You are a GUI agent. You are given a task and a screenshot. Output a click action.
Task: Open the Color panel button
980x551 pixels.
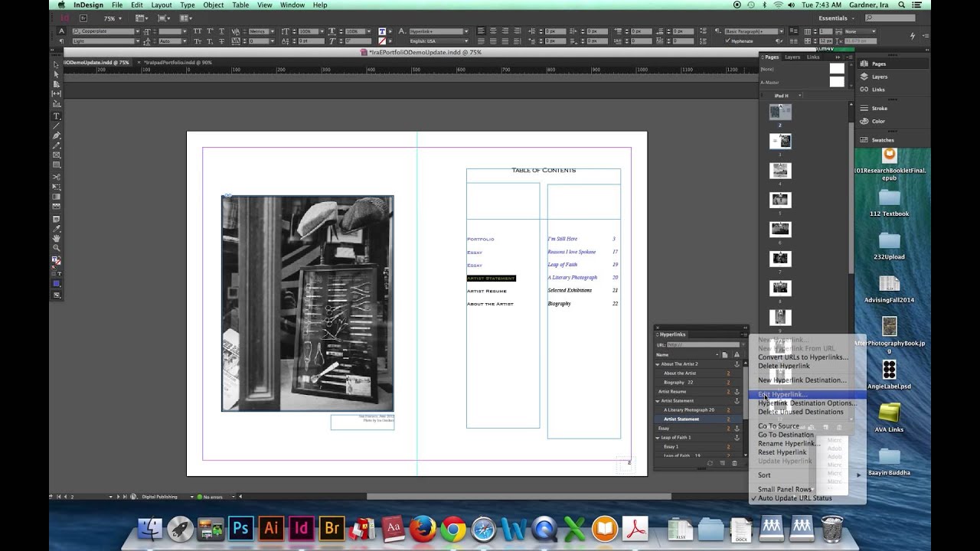click(x=878, y=121)
